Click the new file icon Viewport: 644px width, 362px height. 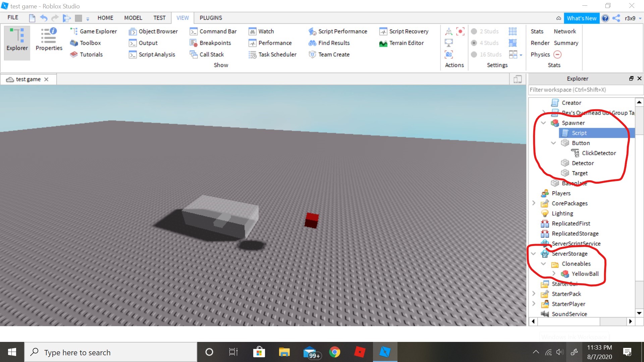click(32, 18)
